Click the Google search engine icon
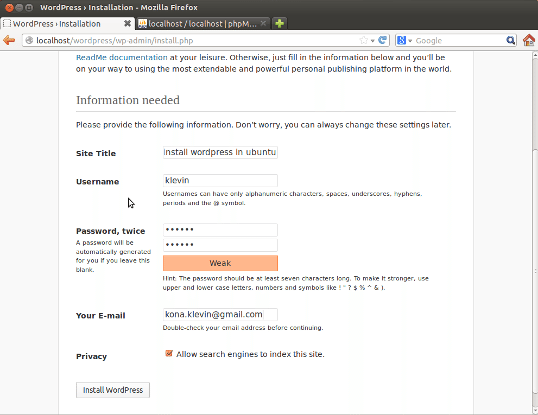 (401, 40)
